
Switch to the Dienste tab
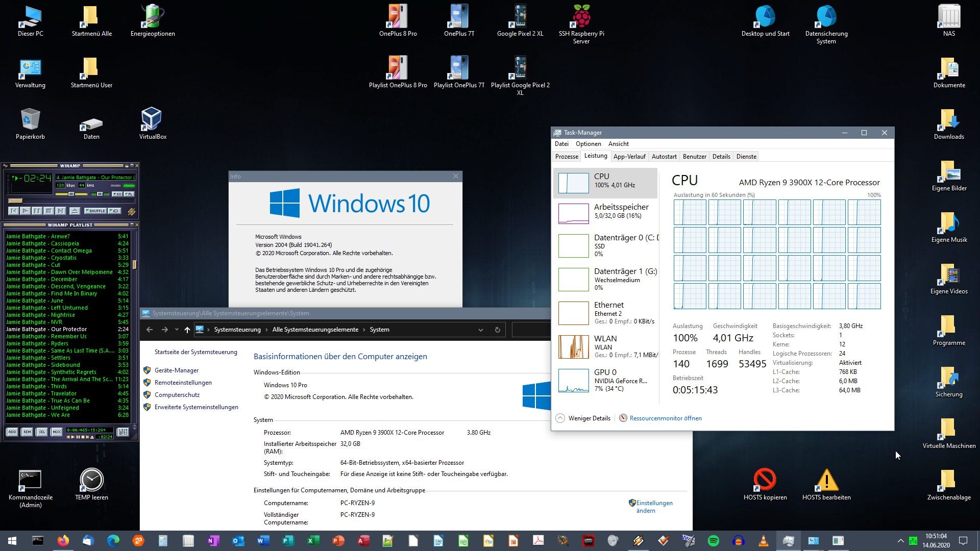[x=746, y=157]
